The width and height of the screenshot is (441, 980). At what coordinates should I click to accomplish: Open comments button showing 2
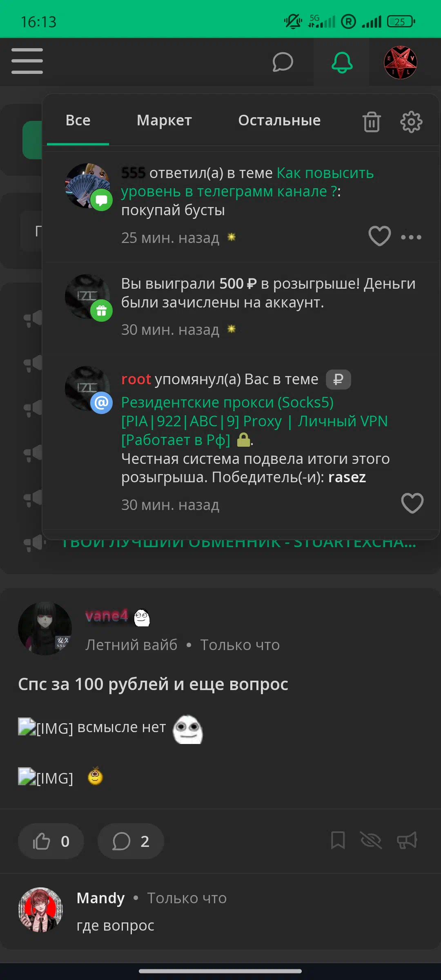pyautogui.click(x=131, y=841)
